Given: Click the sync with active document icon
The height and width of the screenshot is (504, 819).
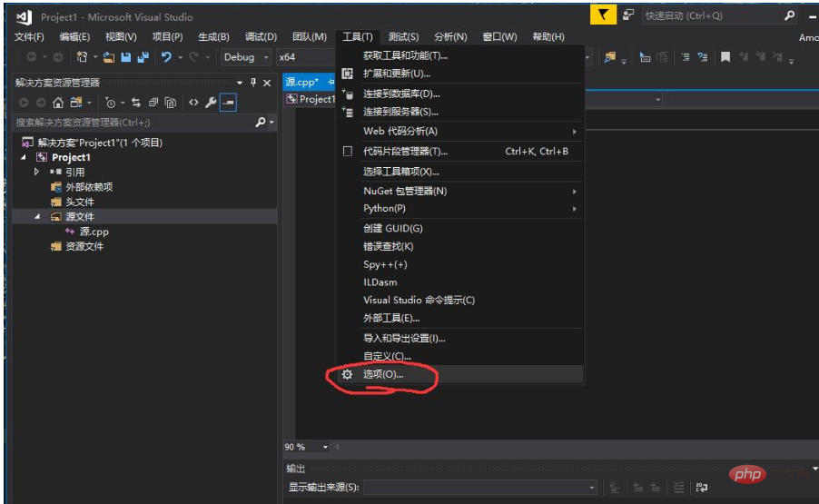Looking at the screenshot, I should [x=136, y=103].
